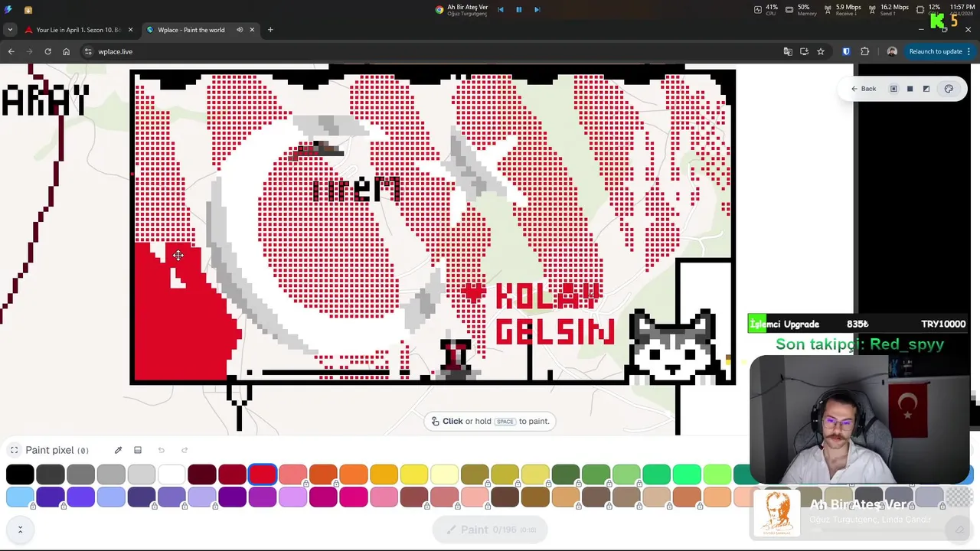980x551 pixels.
Task: Click Relaunch to update
Action: [x=936, y=51]
